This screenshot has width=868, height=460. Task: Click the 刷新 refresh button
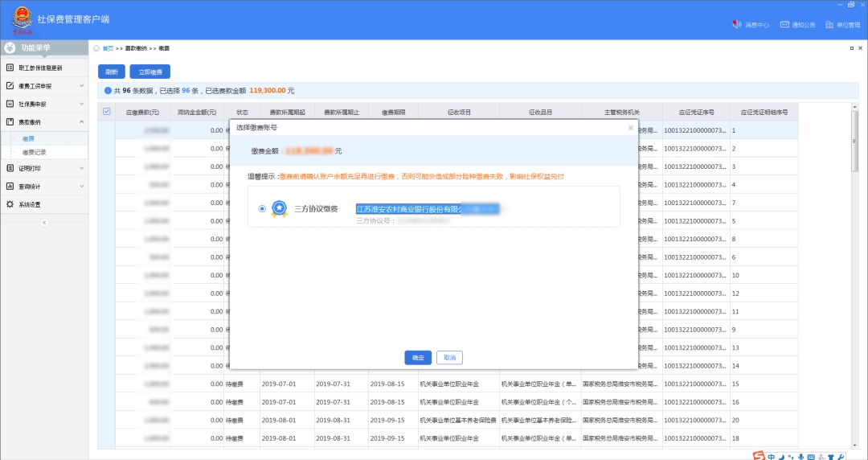(111, 72)
